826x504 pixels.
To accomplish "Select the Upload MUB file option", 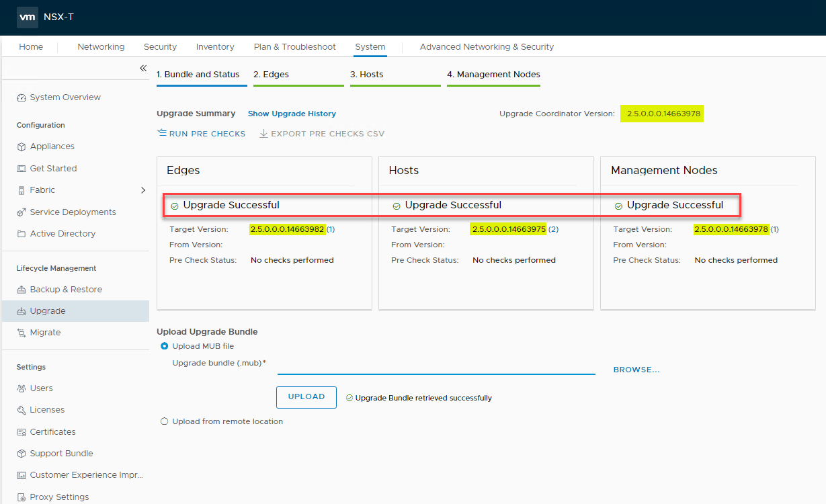I will click(164, 345).
